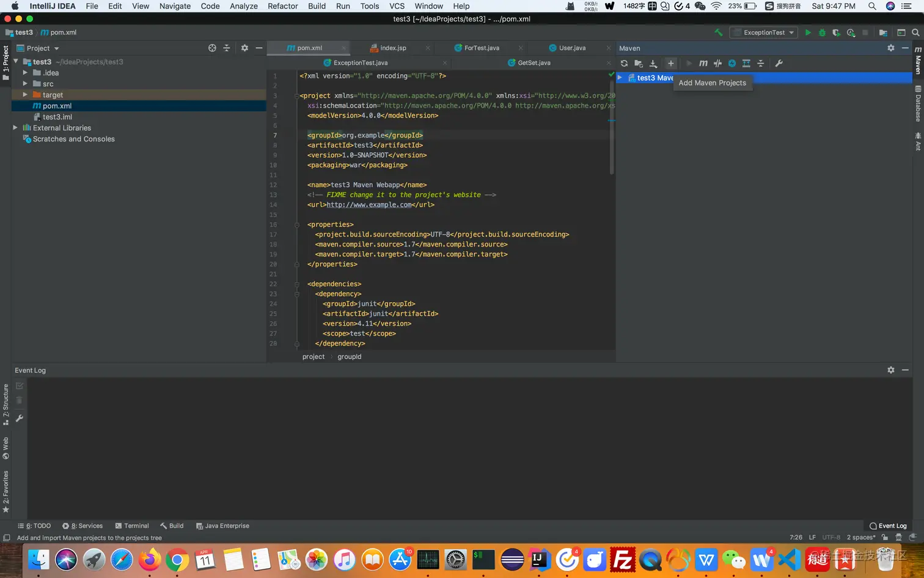The height and width of the screenshot is (578, 924).
Task: Open Maven Settings wrench icon
Action: coord(779,64)
